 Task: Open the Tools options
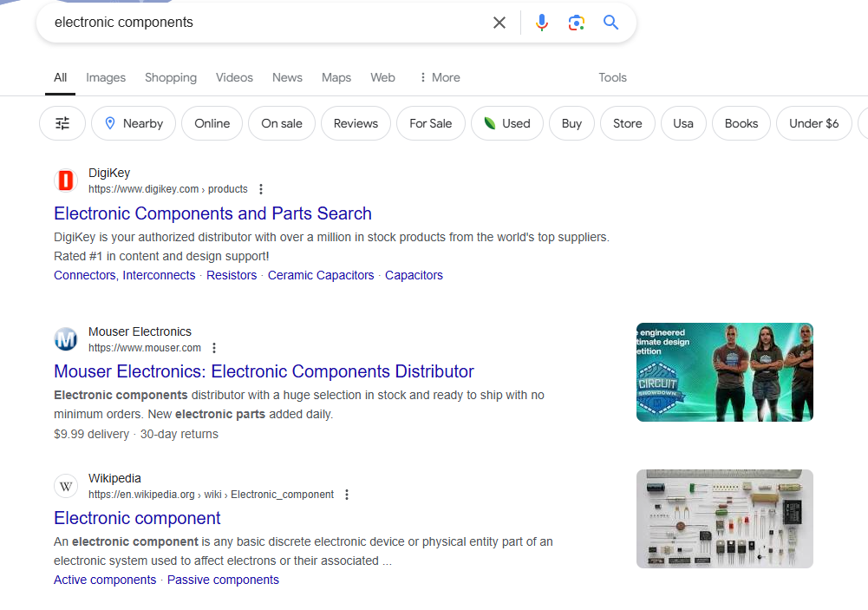612,77
